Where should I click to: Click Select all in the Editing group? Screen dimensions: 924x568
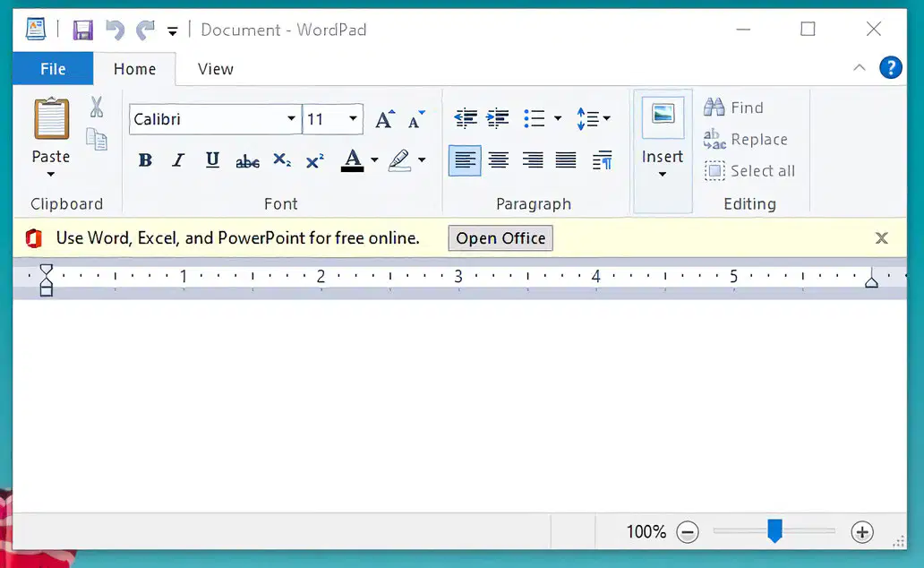[x=749, y=171]
